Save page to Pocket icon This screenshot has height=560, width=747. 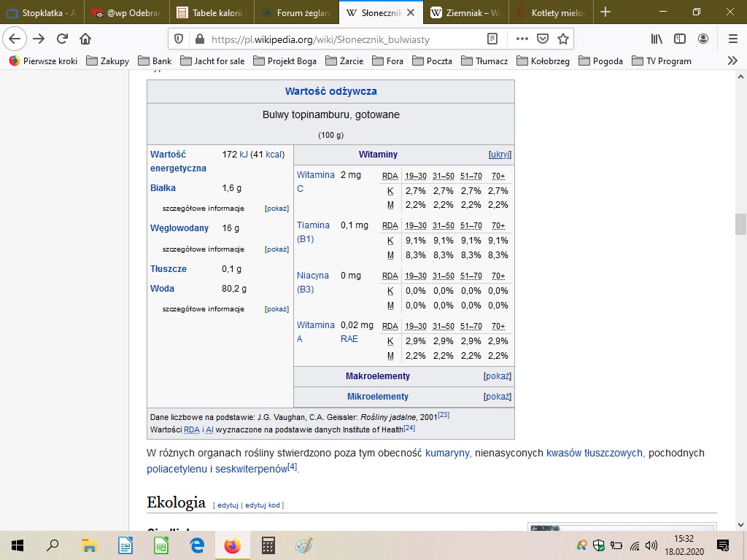click(543, 39)
